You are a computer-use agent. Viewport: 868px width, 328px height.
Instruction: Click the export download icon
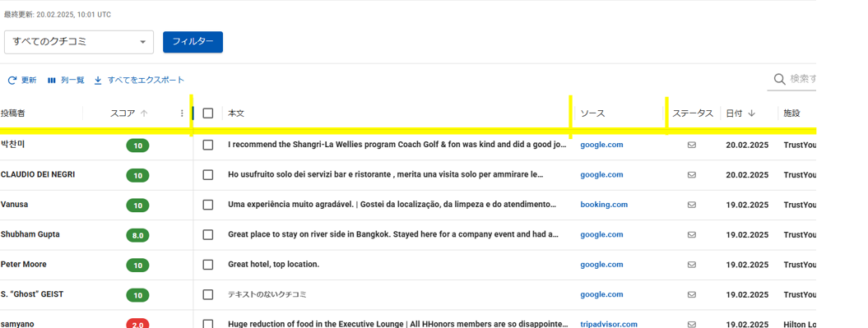pyautogui.click(x=98, y=81)
